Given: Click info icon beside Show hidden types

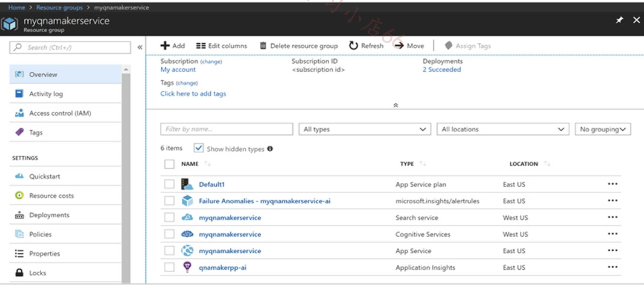Looking at the screenshot, I should [x=270, y=149].
